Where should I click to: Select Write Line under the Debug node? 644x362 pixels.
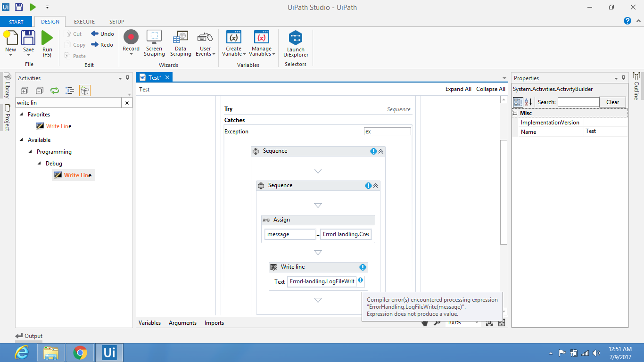[x=73, y=175]
